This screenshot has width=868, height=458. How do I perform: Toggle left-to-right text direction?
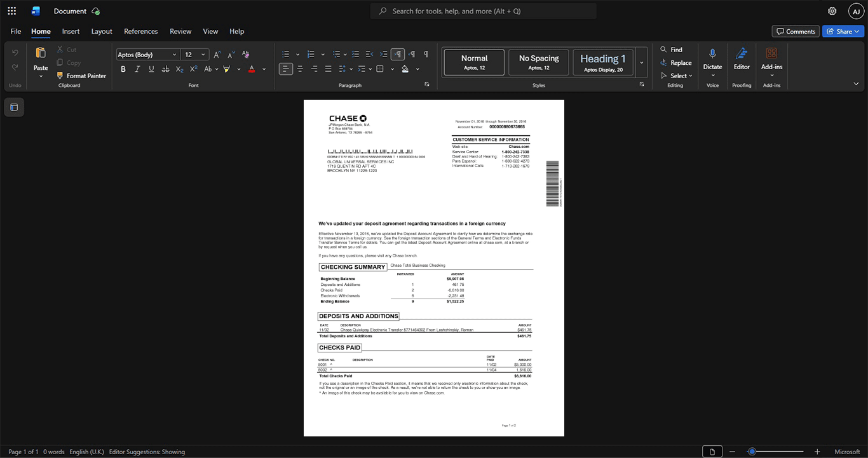tap(398, 55)
